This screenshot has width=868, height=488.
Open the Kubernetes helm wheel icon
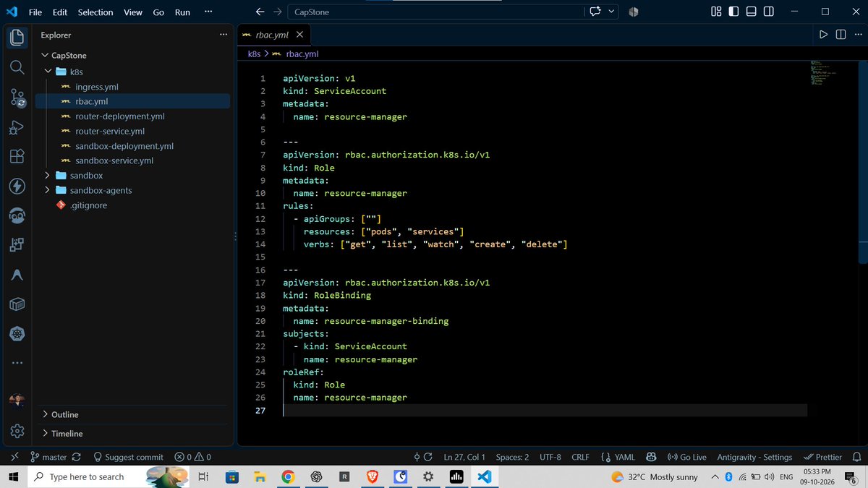(17, 334)
